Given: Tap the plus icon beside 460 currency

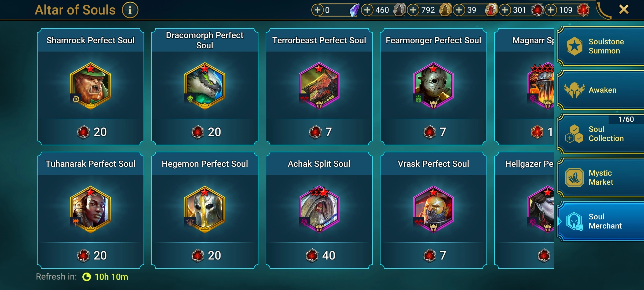Looking at the screenshot, I should [x=367, y=10].
